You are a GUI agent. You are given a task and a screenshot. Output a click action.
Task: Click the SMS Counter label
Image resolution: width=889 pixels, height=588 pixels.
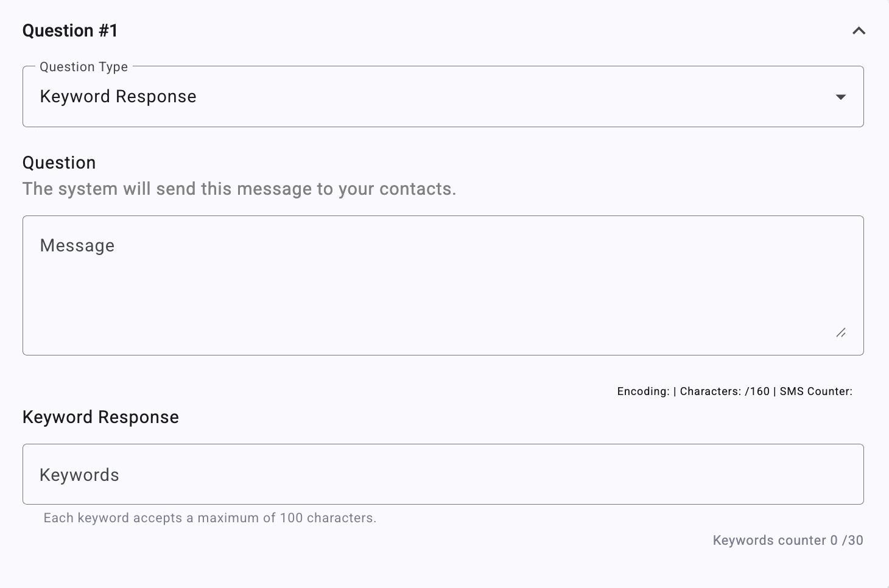816,391
